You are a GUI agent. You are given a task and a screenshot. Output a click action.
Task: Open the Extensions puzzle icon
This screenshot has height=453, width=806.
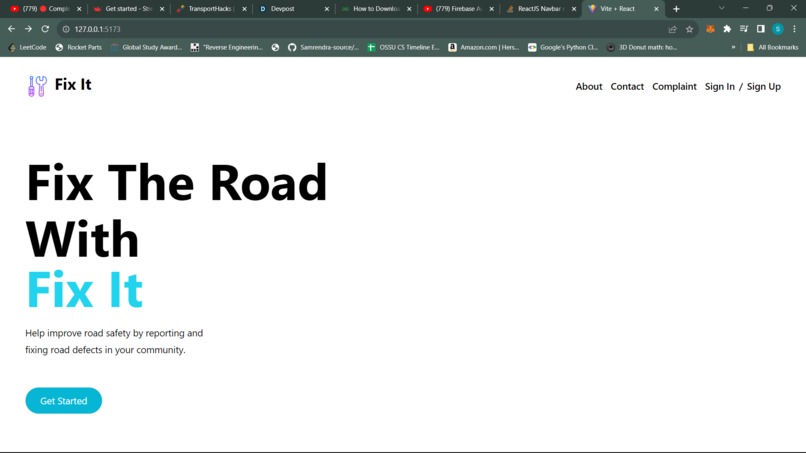pyautogui.click(x=727, y=29)
